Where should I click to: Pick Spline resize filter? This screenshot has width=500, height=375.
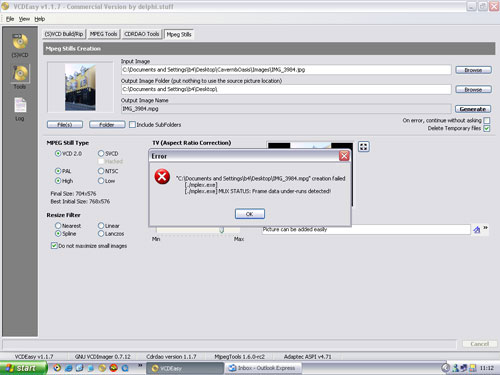click(58, 234)
